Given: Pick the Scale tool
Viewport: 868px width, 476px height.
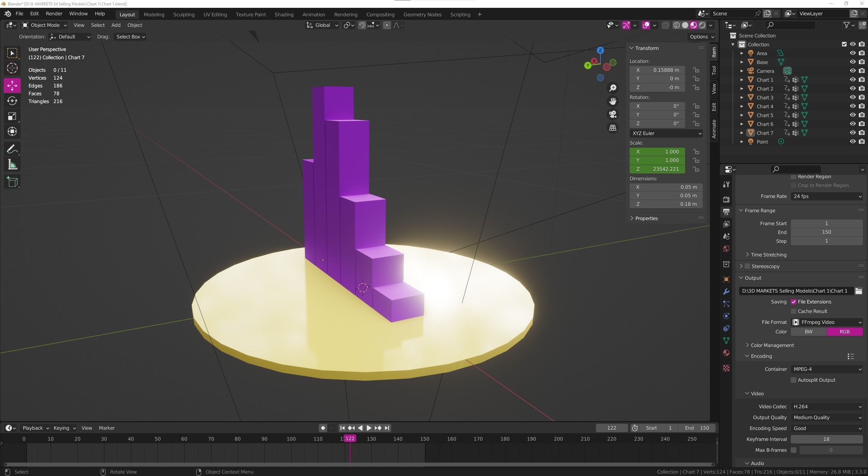Looking at the screenshot, I should pyautogui.click(x=12, y=116).
